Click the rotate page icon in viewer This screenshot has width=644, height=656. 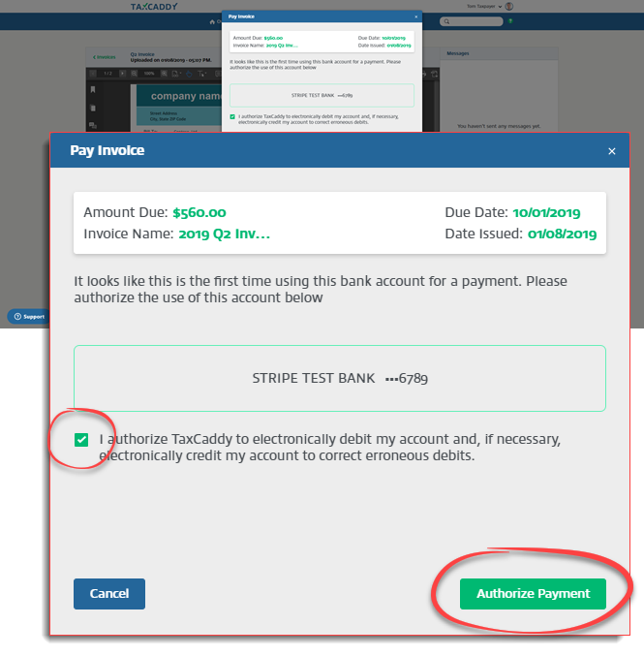[x=435, y=74]
